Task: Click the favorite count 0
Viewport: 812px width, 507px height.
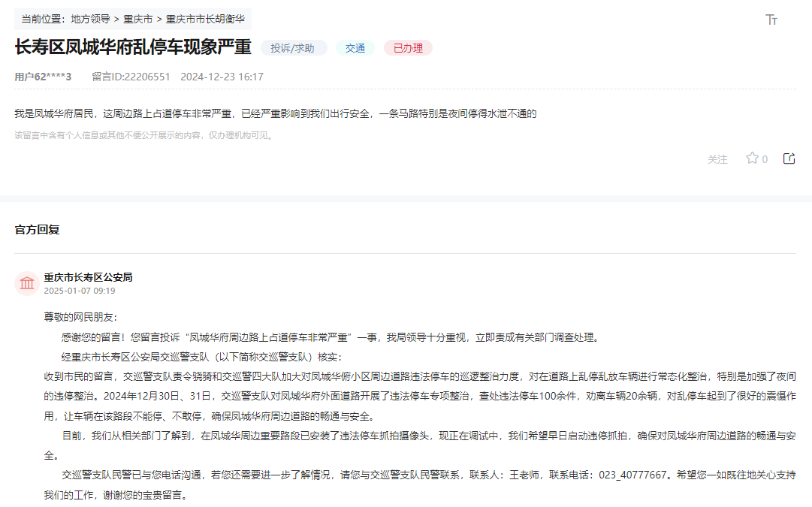Action: [763, 159]
